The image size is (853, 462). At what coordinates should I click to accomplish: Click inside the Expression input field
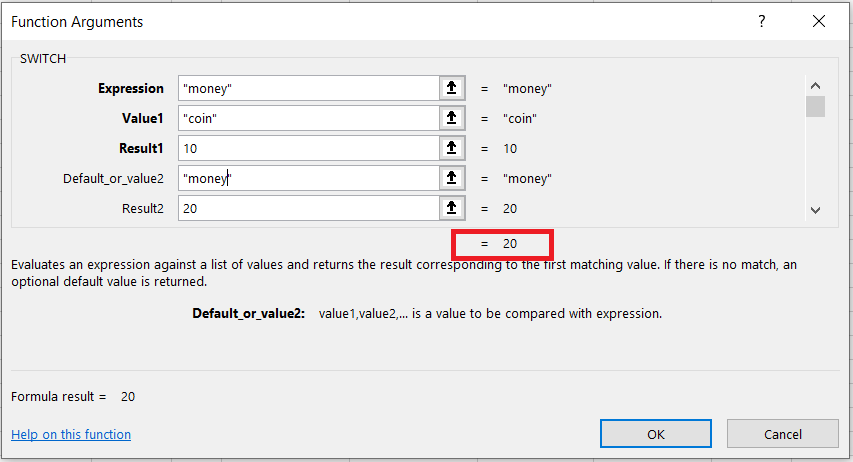[x=308, y=88]
